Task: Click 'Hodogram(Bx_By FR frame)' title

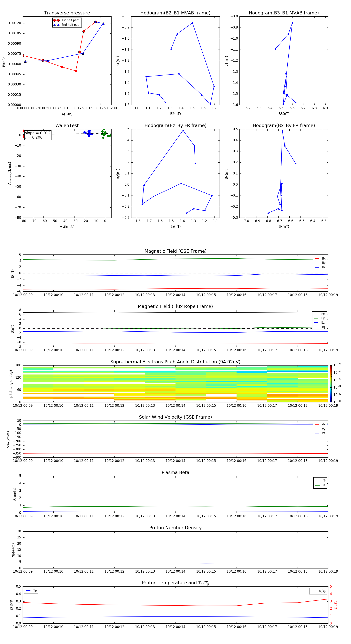Action: click(284, 125)
